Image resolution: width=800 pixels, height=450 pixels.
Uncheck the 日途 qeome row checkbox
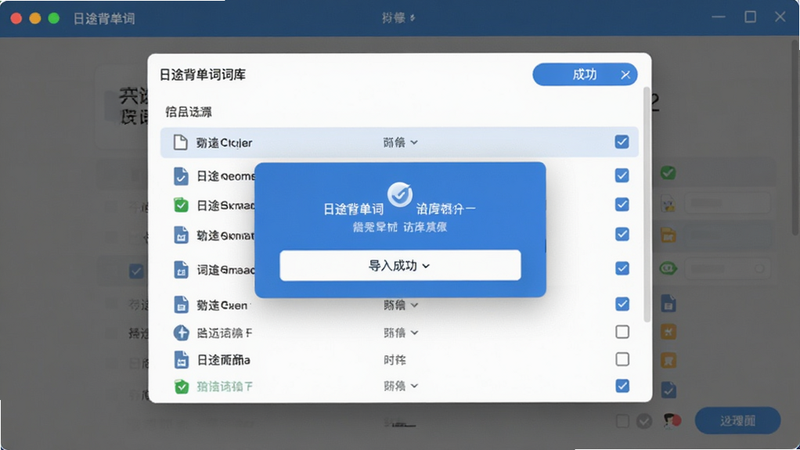coord(621,176)
